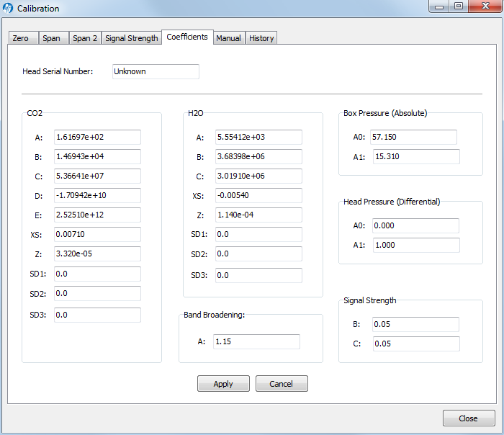Click the CO2 Z field
Screen dimensions: 504x435
pos(97,254)
